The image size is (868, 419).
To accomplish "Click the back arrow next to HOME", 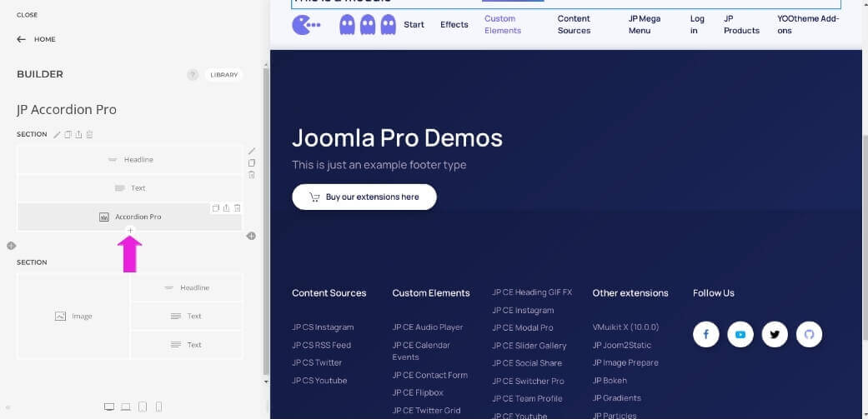I will click(21, 39).
